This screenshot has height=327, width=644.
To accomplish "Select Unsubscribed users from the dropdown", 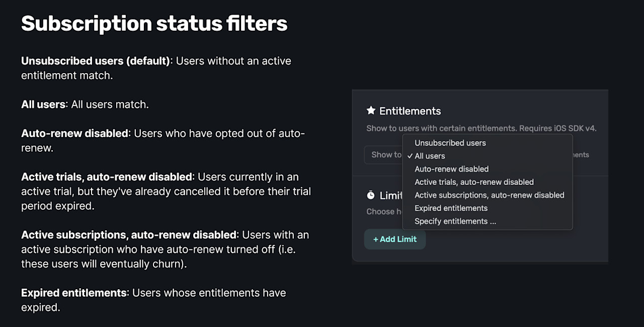I will click(x=449, y=143).
